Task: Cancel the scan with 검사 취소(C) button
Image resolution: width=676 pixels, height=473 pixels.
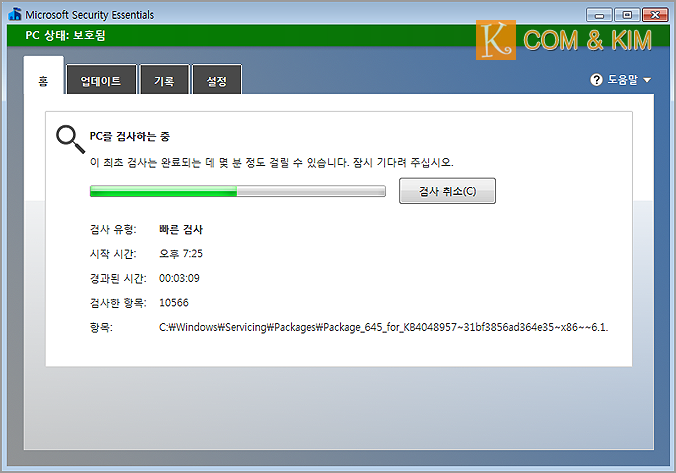Action: click(448, 191)
